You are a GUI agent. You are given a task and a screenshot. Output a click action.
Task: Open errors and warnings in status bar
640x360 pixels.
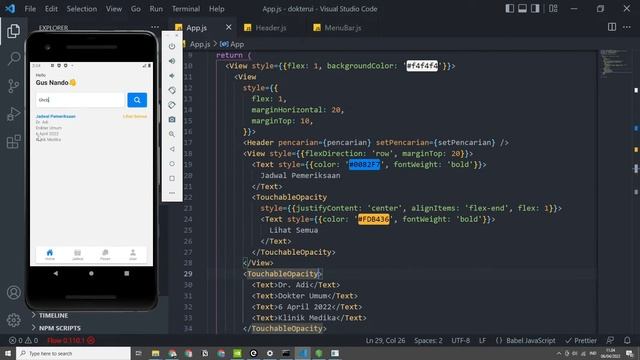click(23, 340)
